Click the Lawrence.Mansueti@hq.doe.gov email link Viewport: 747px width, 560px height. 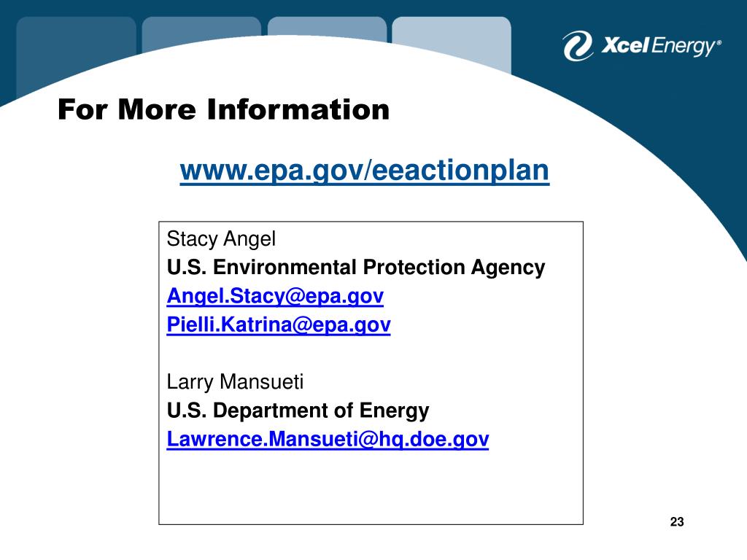(x=328, y=439)
